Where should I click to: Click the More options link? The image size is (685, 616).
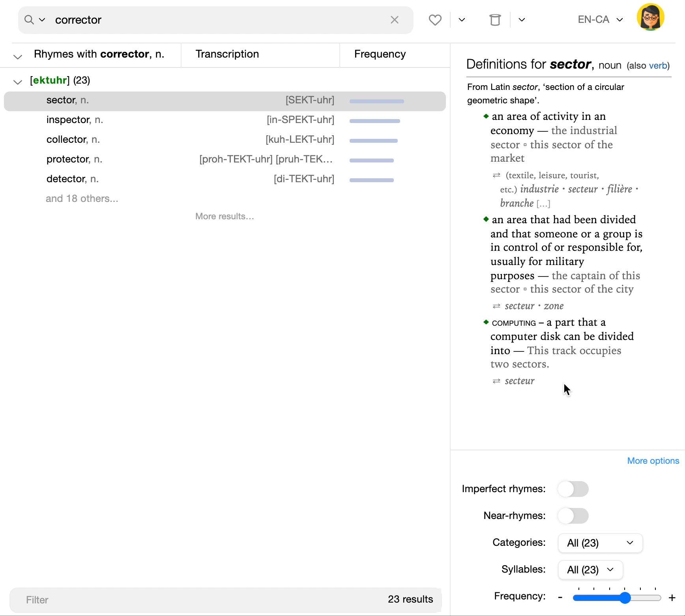tap(653, 461)
